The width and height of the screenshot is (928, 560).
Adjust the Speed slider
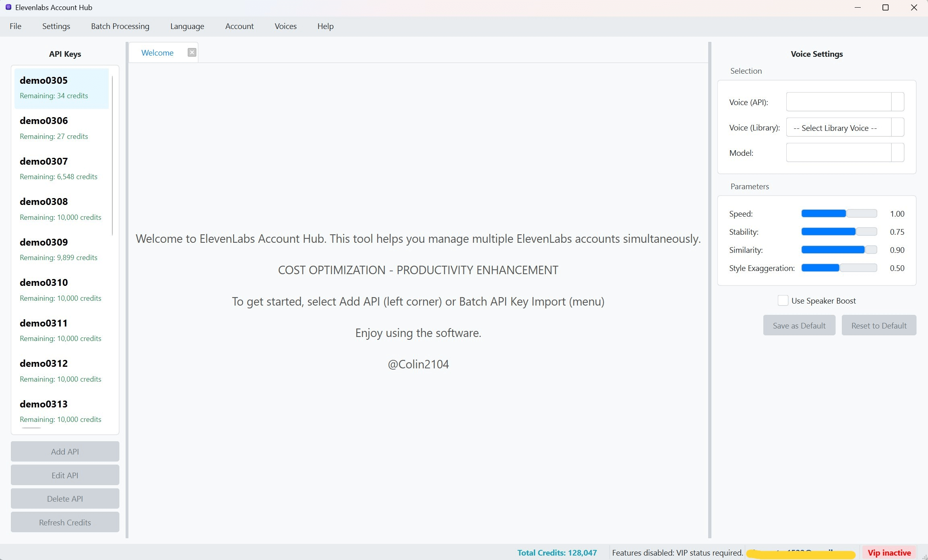click(x=839, y=213)
